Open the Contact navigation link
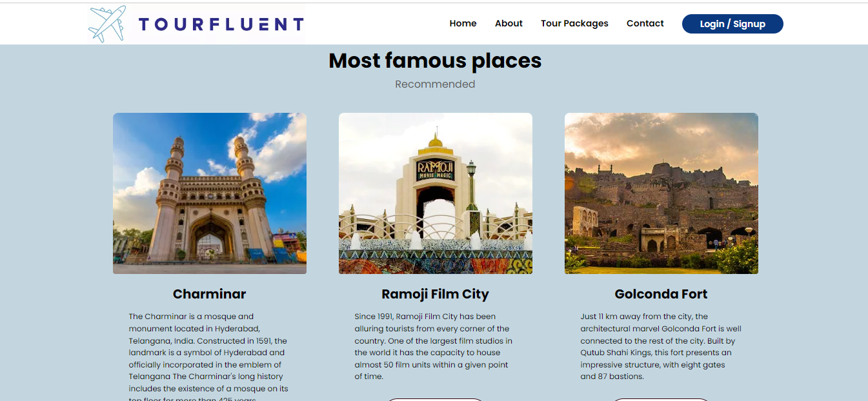This screenshot has width=868, height=401. click(645, 23)
